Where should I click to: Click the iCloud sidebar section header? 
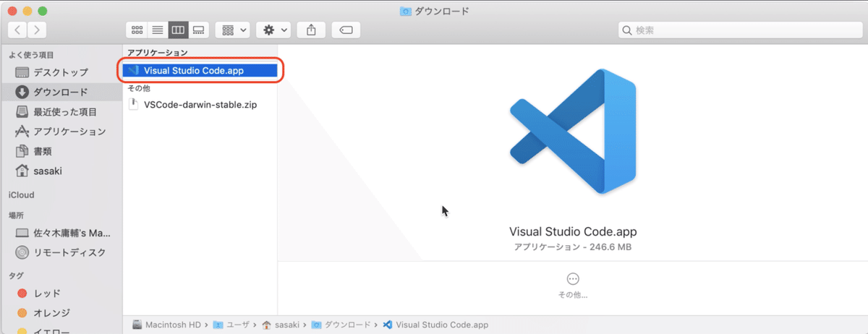(x=21, y=195)
